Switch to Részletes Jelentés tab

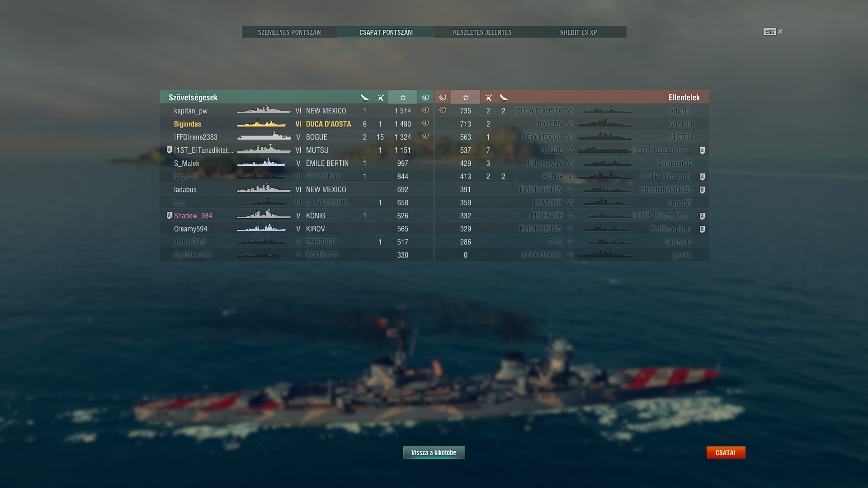point(482,33)
